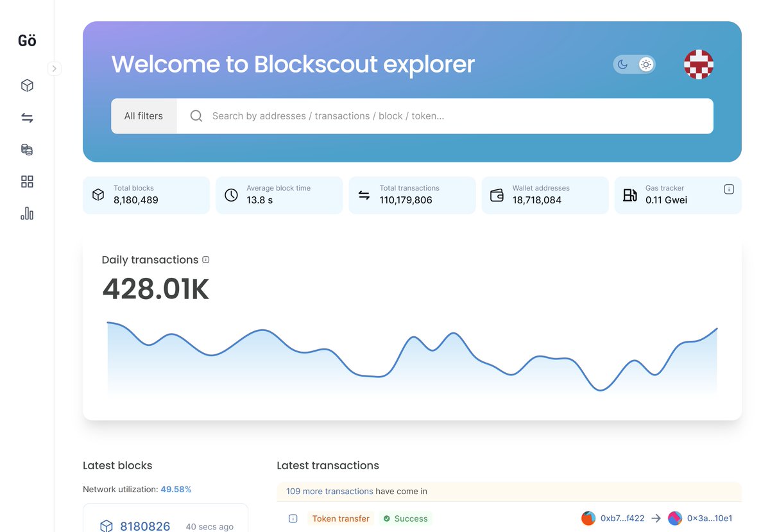View Charts via the bar-graph sidebar icon
This screenshot has height=532, width=770.
coord(26,212)
